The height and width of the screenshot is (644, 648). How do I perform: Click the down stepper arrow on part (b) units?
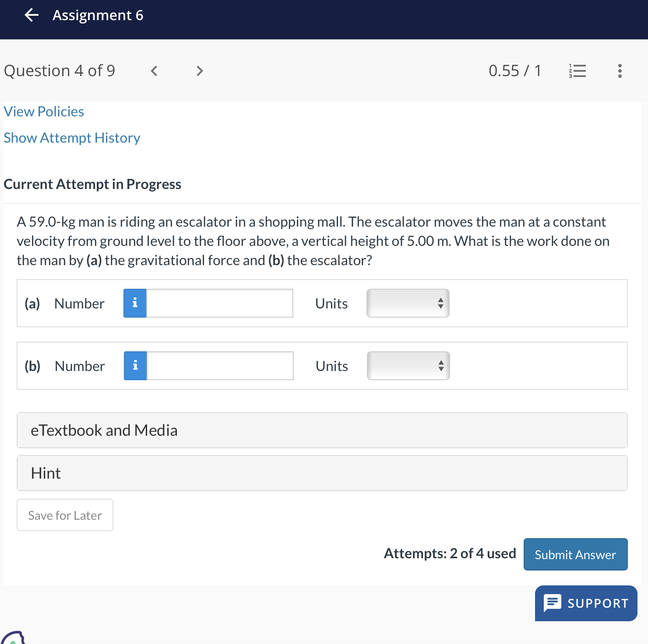440,370
